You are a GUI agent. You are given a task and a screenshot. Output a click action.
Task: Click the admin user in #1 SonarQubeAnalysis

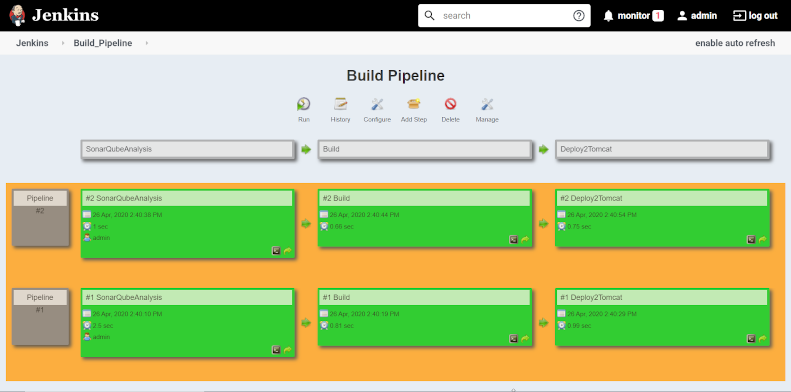[101, 337]
